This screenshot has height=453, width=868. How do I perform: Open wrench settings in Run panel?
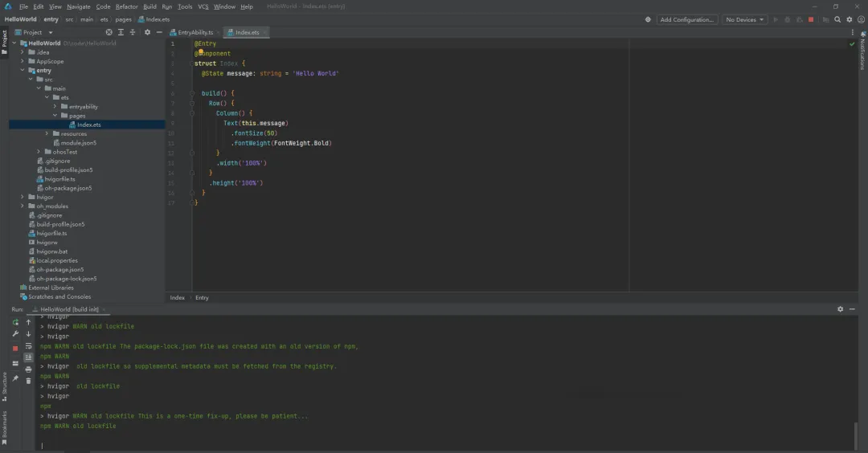15,334
